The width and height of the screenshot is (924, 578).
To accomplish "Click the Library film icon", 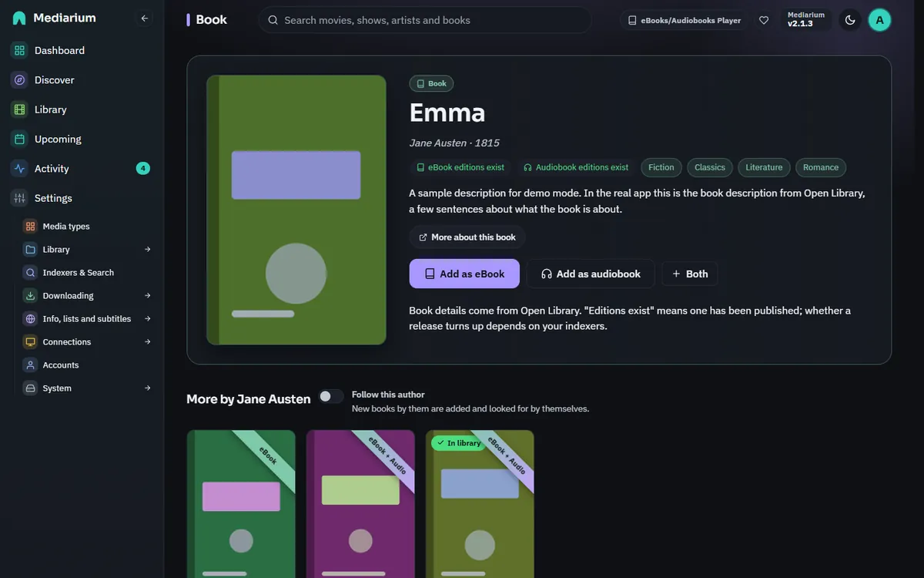I will (19, 109).
